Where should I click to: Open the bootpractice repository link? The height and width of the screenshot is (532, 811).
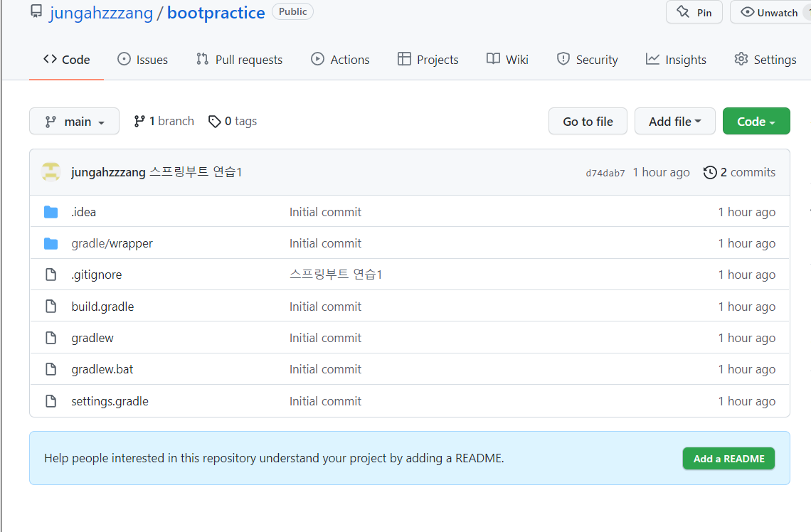click(216, 12)
